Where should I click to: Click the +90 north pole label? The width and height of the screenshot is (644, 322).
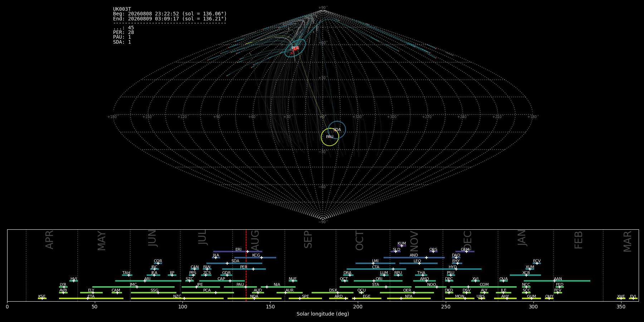click(x=322, y=8)
